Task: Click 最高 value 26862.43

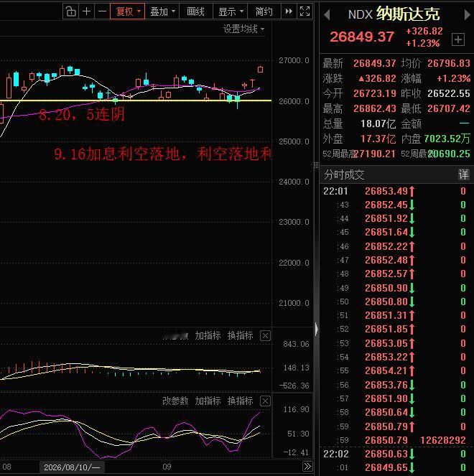Action: tap(374, 108)
